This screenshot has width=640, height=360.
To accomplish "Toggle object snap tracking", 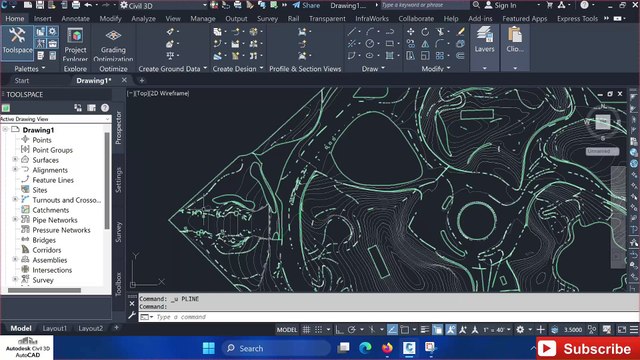I will coord(392,329).
